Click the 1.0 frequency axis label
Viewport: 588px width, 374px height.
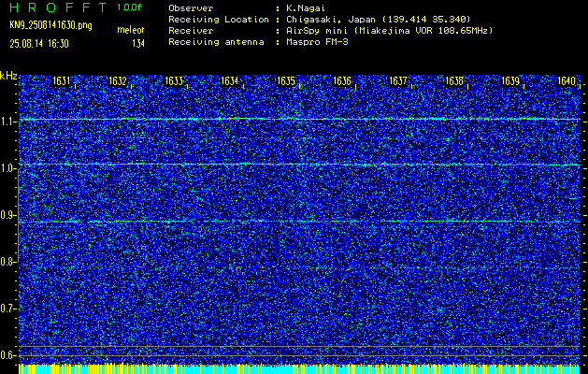click(x=7, y=169)
